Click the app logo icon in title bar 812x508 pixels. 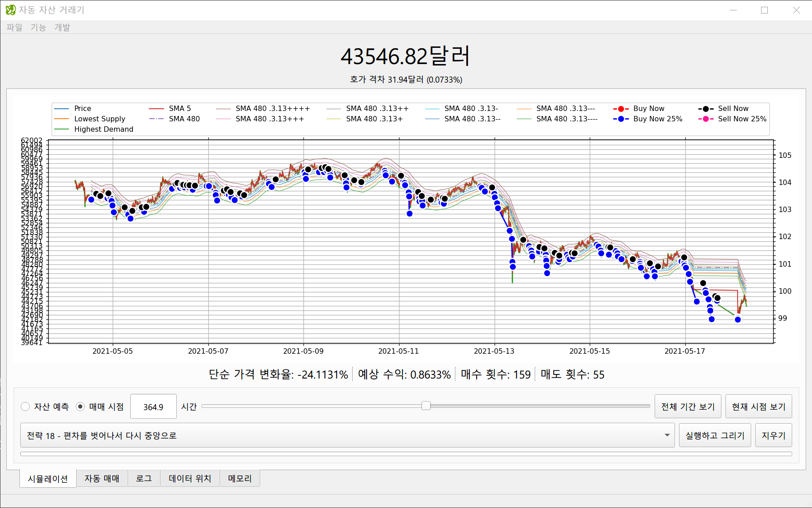click(10, 10)
